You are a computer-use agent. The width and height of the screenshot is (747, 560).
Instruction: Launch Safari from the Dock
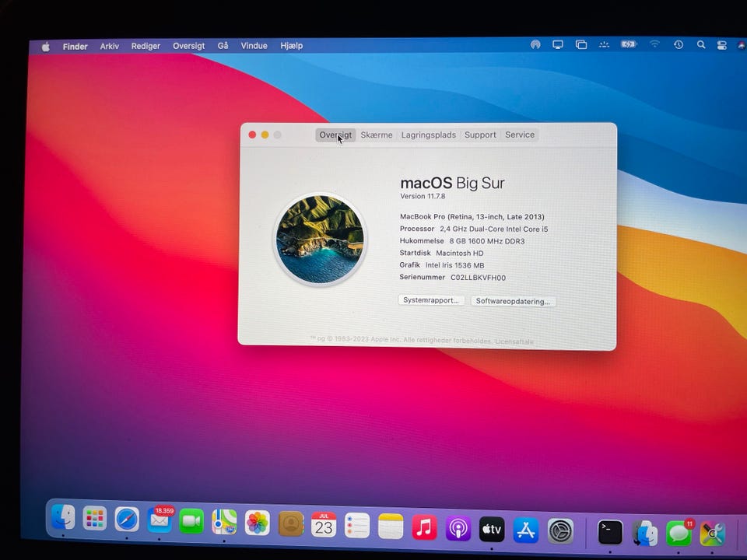(127, 519)
